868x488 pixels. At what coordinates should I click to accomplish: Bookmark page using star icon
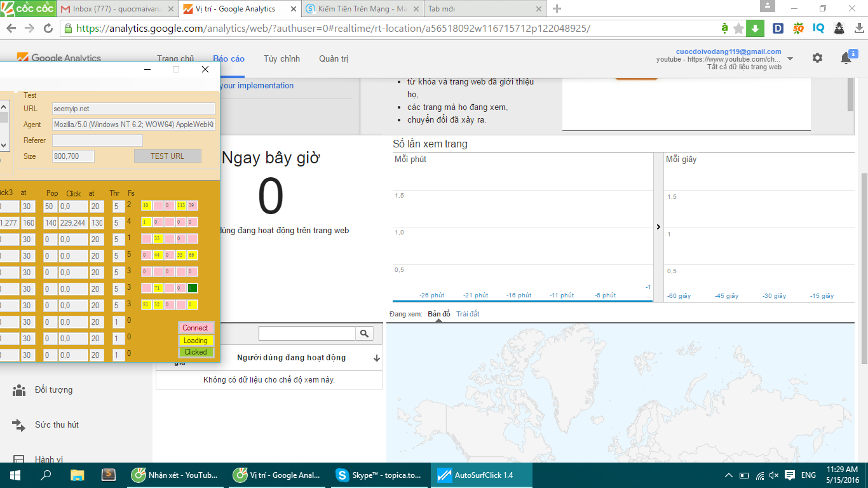[x=738, y=29]
